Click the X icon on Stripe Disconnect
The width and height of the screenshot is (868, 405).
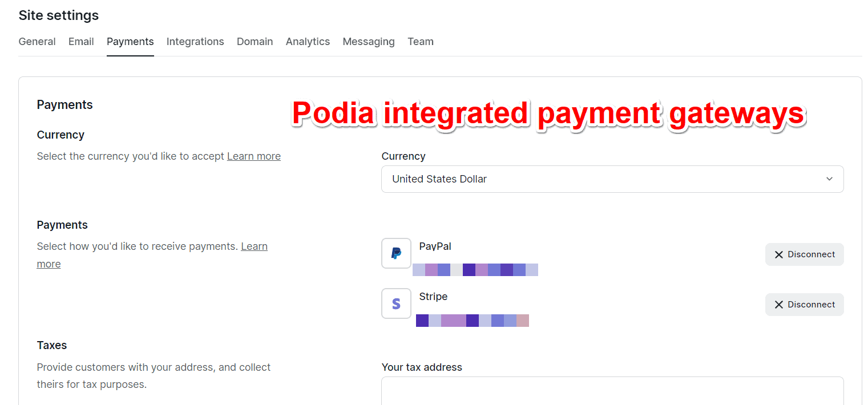pyautogui.click(x=779, y=305)
